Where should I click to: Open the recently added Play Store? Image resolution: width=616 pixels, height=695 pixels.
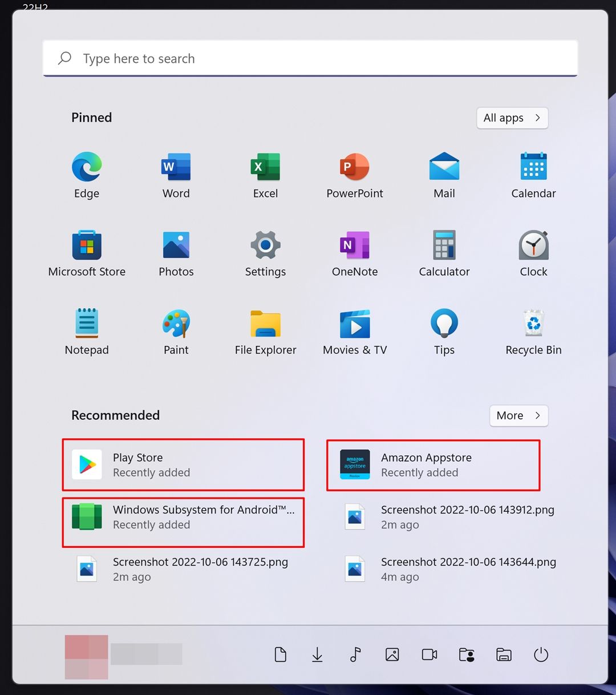click(183, 464)
